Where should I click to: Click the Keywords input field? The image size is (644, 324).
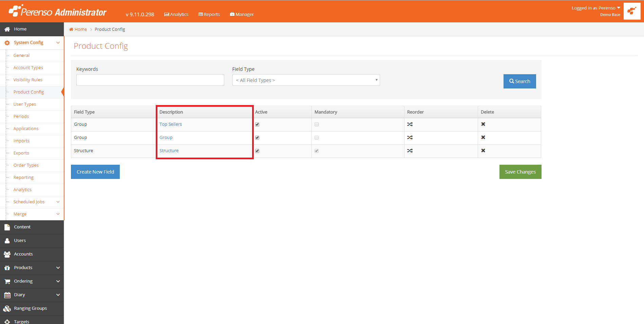pyautogui.click(x=150, y=80)
